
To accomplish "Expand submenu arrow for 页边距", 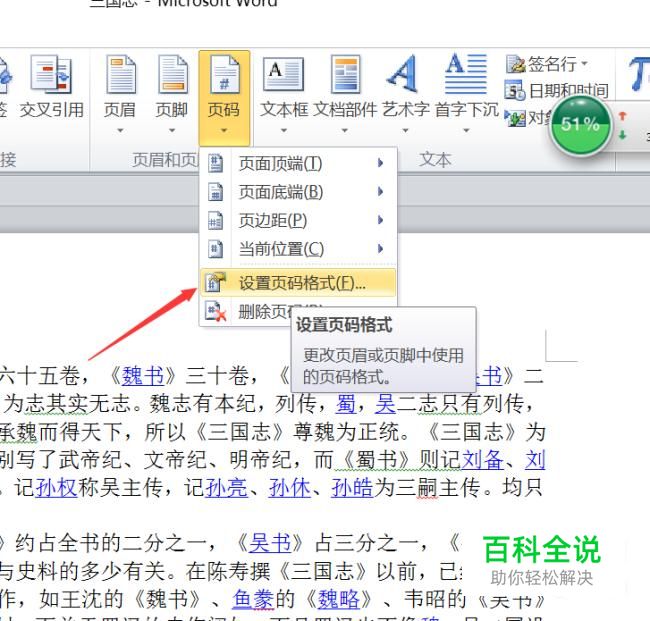I will [380, 220].
